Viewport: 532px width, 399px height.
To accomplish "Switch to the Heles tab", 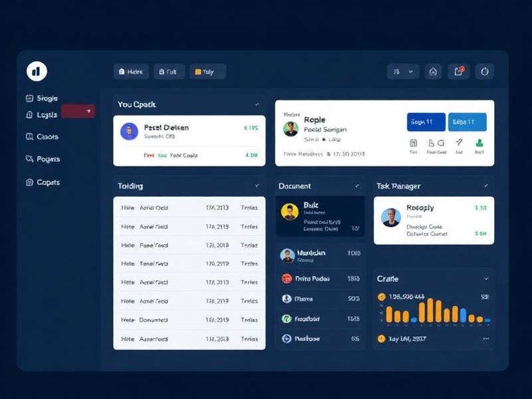I will coord(131,72).
